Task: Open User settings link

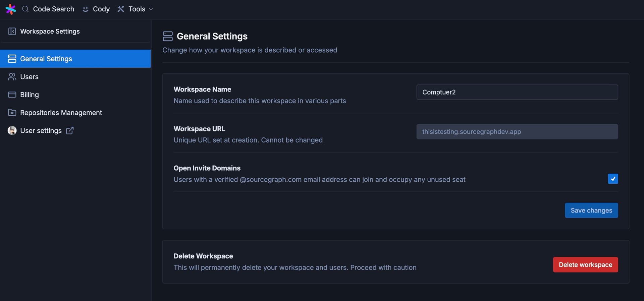Action: 41,131
